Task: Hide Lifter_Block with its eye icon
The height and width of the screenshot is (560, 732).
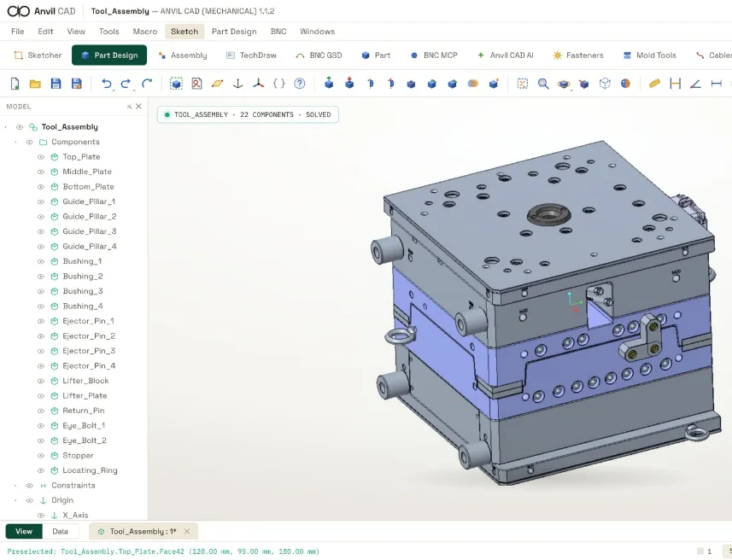Action: point(41,381)
